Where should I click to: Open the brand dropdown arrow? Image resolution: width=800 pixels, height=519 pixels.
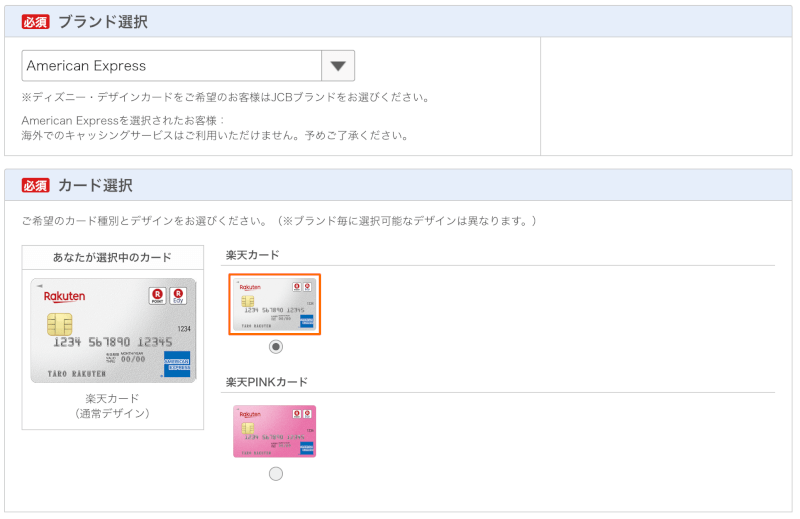(x=338, y=66)
